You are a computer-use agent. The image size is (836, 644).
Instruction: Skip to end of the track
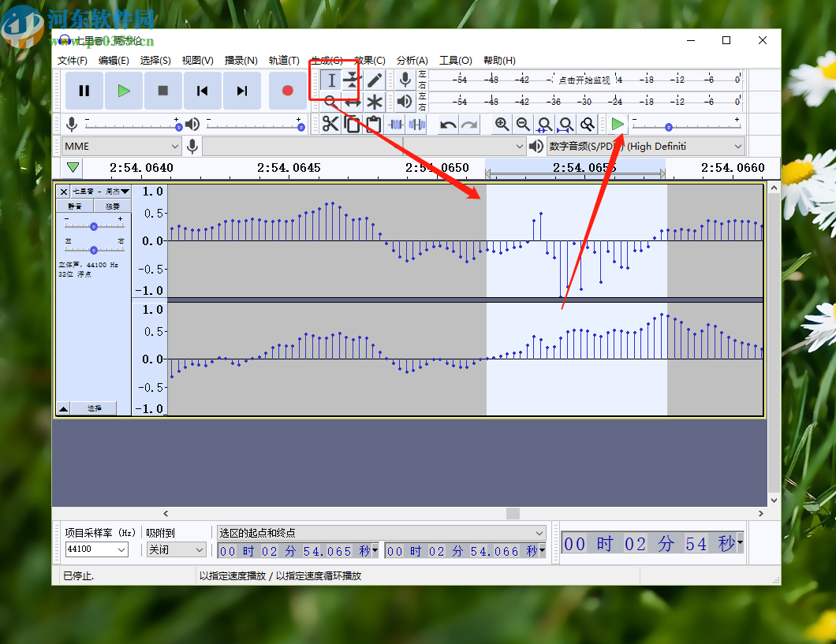[242, 91]
